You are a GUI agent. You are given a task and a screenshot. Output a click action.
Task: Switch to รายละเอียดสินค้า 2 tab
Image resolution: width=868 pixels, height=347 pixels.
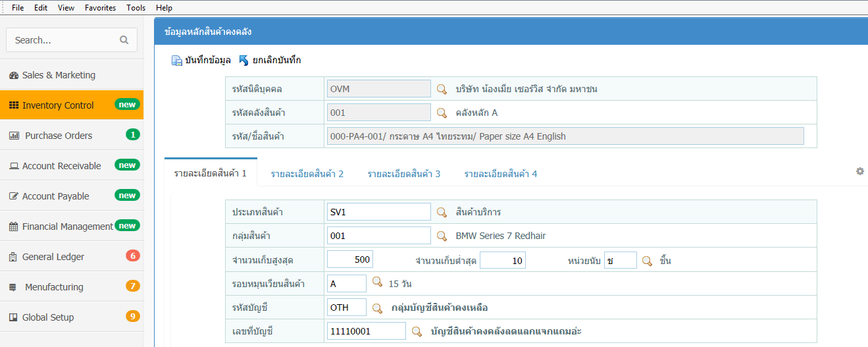(307, 174)
